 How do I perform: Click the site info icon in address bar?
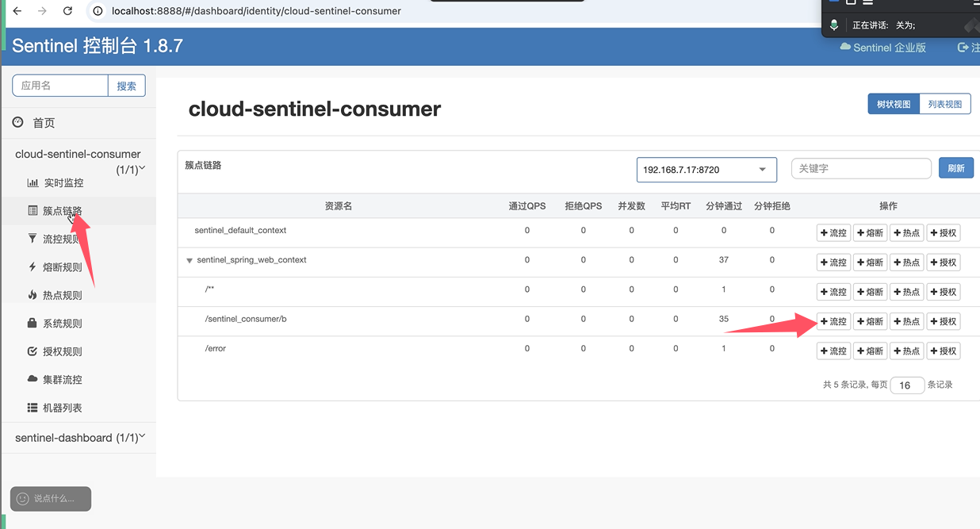[98, 11]
